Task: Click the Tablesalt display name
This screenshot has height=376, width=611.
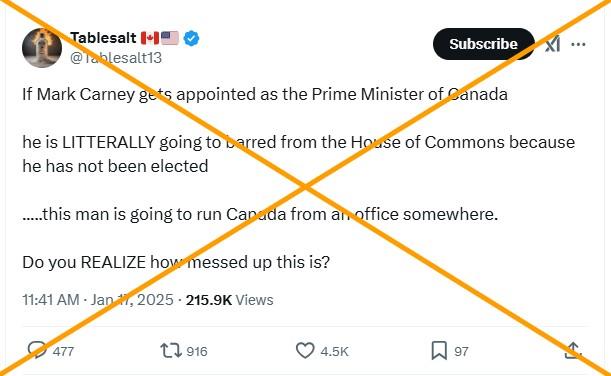Action: (103, 38)
